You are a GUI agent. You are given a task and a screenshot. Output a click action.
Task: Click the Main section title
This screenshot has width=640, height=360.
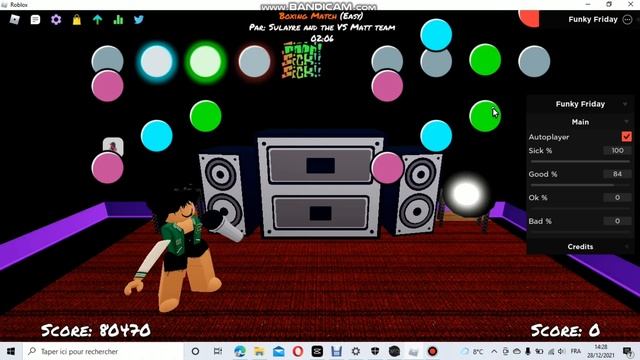click(x=580, y=122)
